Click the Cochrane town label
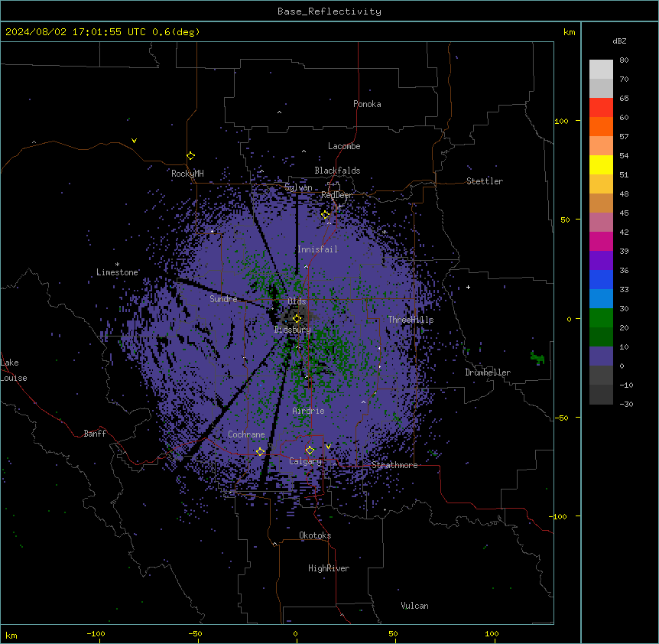 click(x=246, y=434)
